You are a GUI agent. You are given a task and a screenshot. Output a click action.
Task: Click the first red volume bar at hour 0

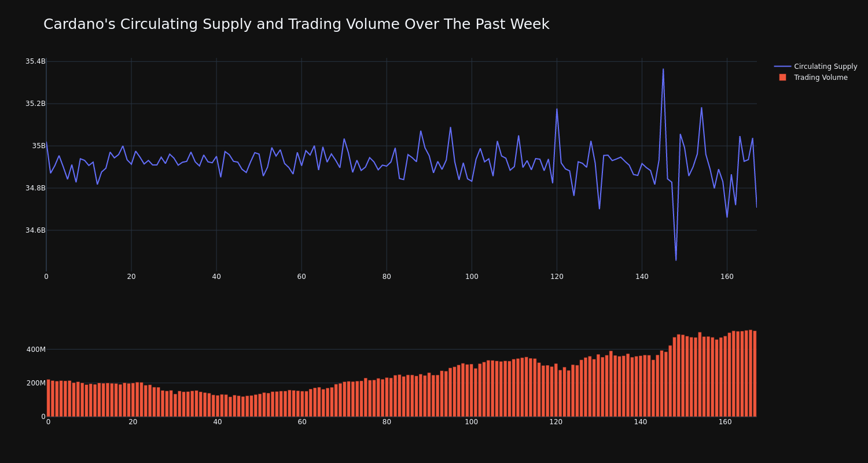point(48,398)
